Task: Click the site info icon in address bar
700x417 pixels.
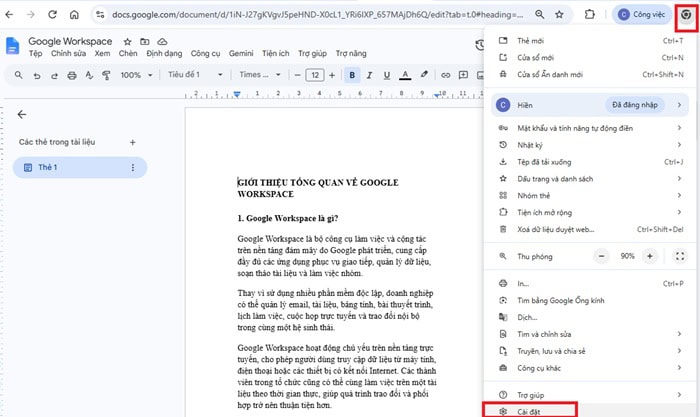Action: point(100,15)
